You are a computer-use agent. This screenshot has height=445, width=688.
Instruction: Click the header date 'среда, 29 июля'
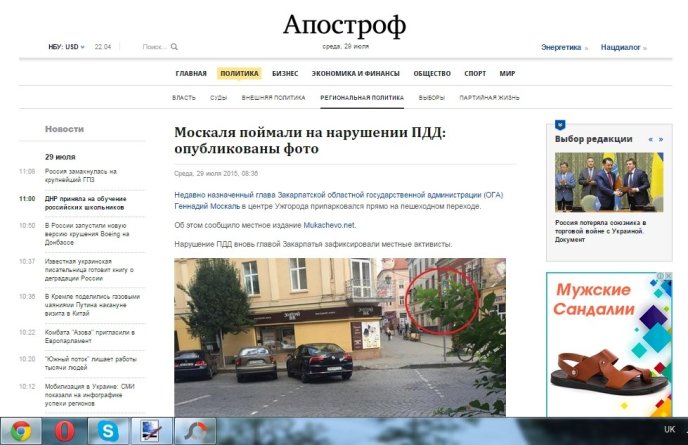click(x=345, y=46)
